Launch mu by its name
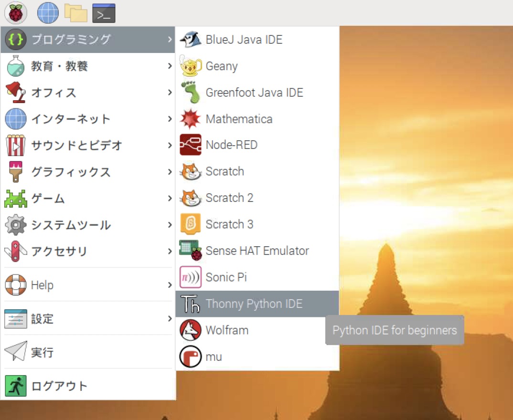513x420 pixels. [214, 357]
